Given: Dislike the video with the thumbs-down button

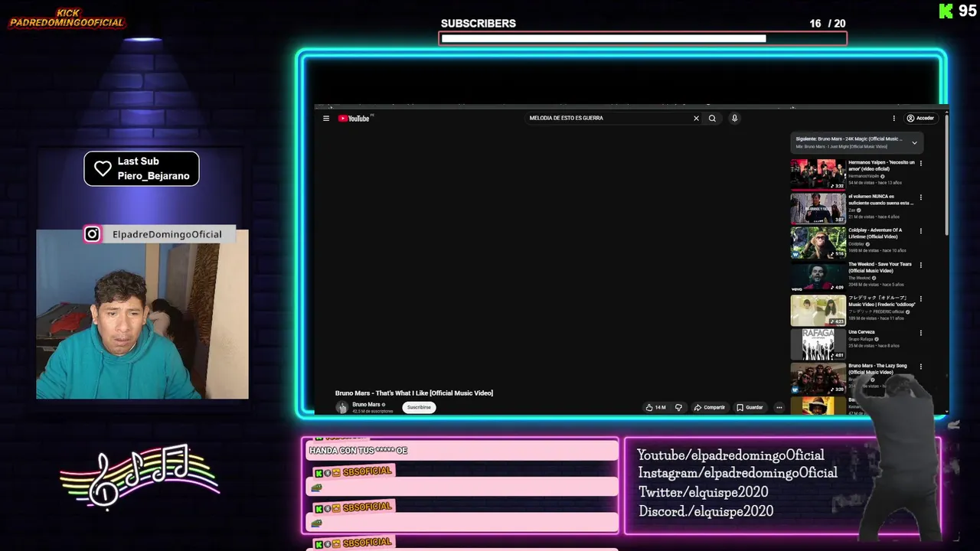Looking at the screenshot, I should [x=678, y=407].
